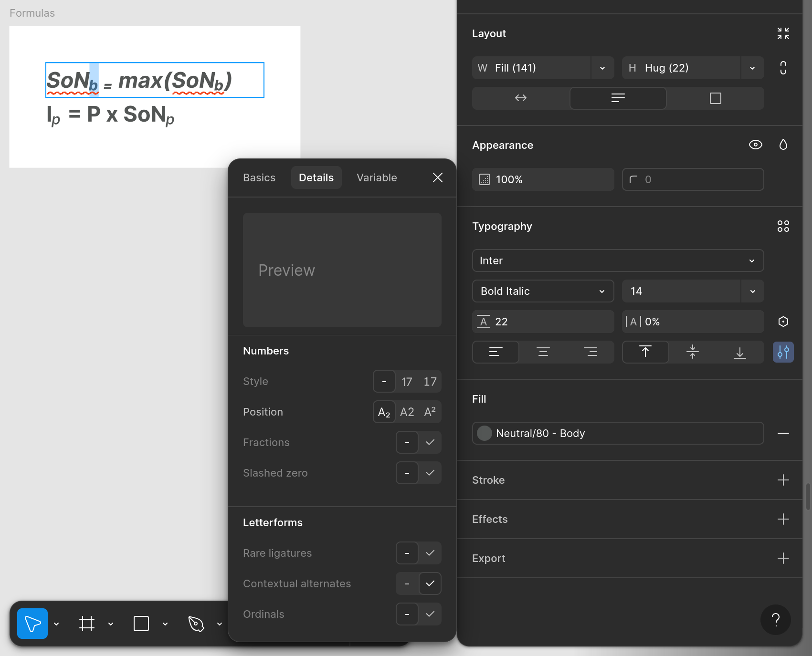Align text to bottom
Viewport: 812px width, 656px height.
click(x=740, y=352)
